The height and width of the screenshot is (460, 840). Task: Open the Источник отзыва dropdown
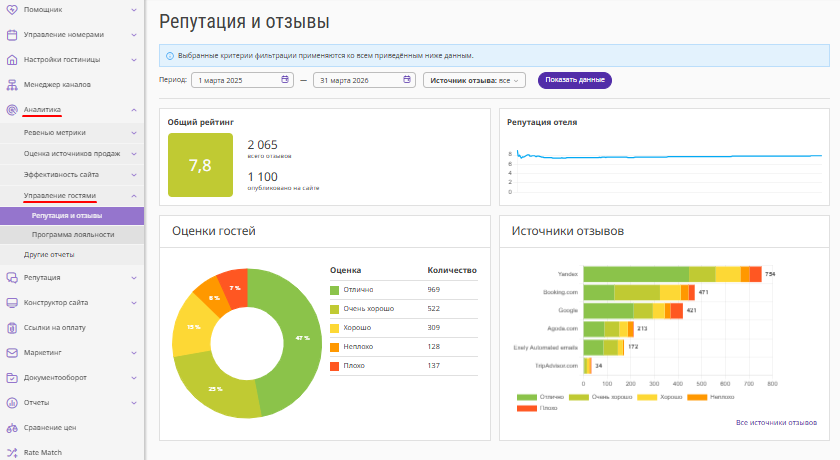click(474, 80)
